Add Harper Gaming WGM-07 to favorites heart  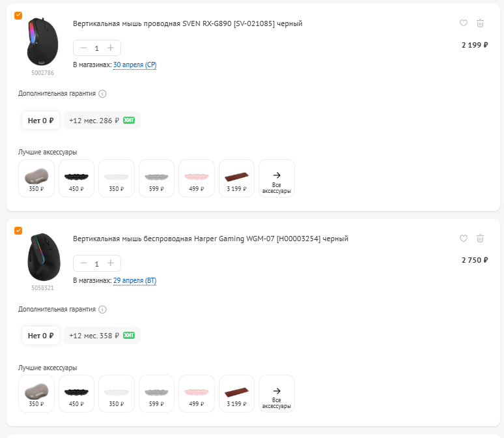tap(463, 239)
